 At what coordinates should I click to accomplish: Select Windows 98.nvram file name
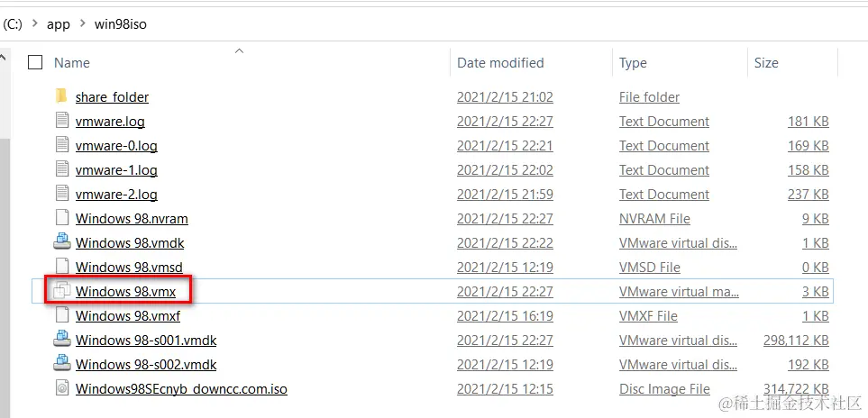coord(132,218)
